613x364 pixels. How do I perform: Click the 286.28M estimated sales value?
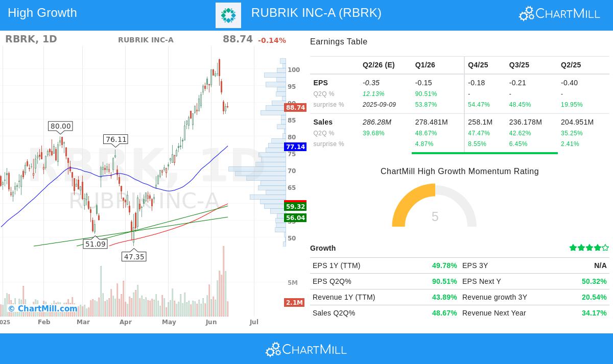click(x=377, y=122)
